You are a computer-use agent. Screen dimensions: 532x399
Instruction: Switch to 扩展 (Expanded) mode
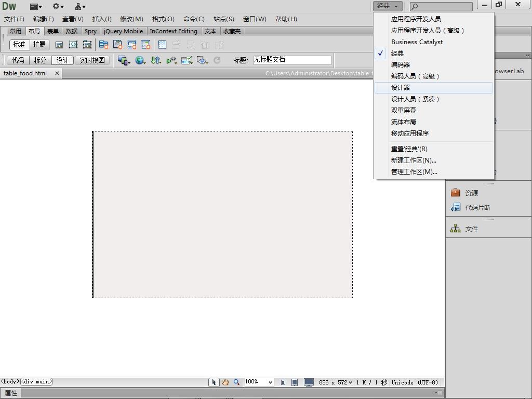pos(39,45)
